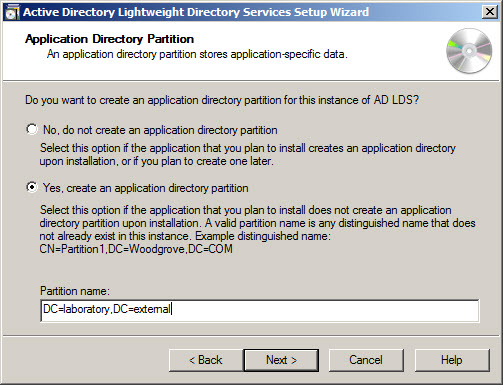503x385 pixels.
Task: Click the question about creating a partition
Action: point(222,100)
